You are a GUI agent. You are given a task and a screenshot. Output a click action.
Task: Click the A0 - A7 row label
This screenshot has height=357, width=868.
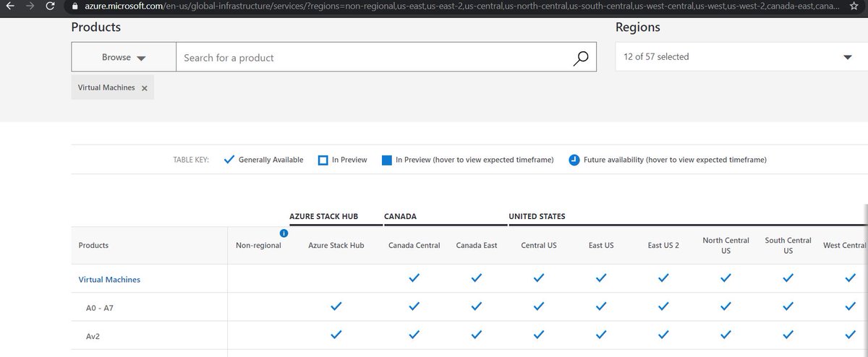[x=100, y=308]
